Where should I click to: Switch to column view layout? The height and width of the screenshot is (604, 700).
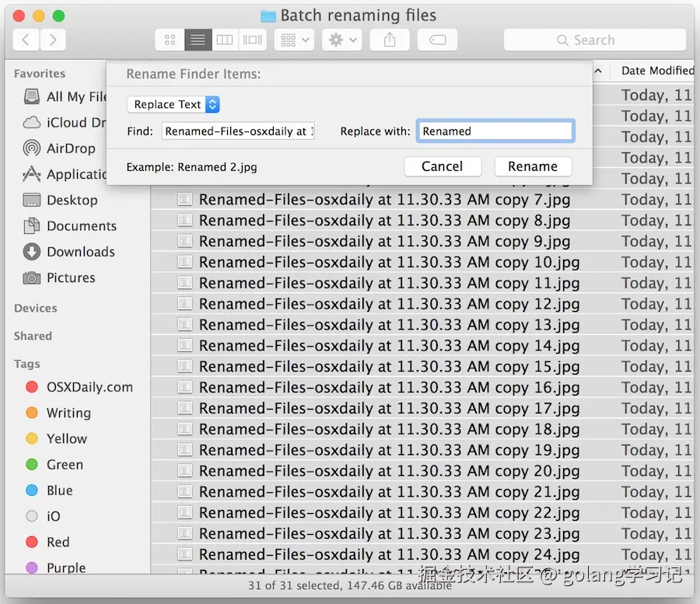225,40
